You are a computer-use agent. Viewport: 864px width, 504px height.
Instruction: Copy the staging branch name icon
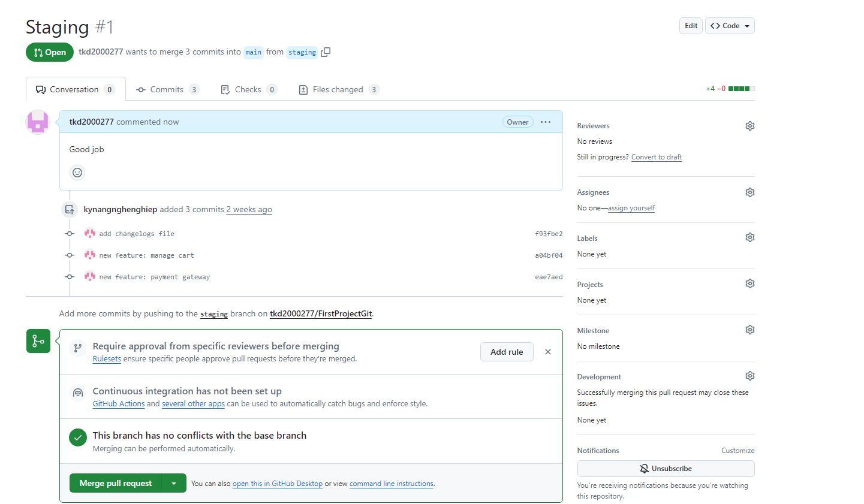[x=326, y=52]
